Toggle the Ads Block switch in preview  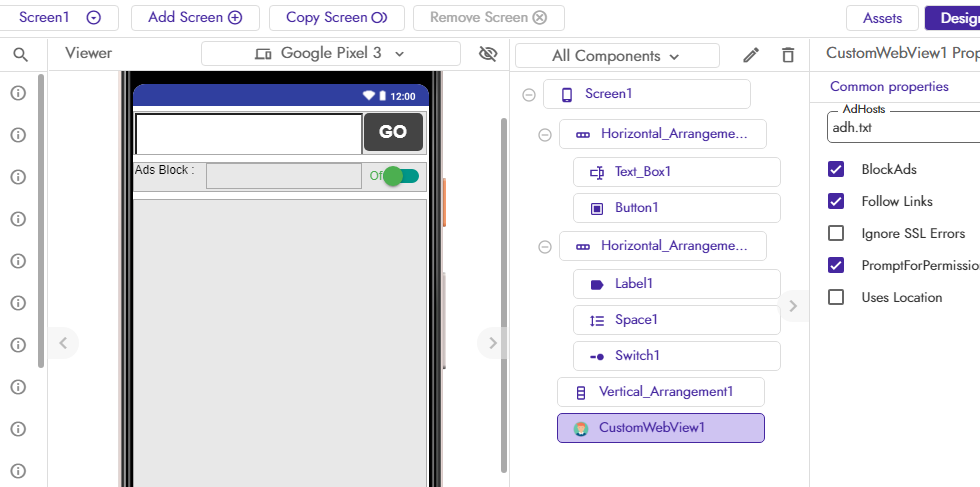399,176
